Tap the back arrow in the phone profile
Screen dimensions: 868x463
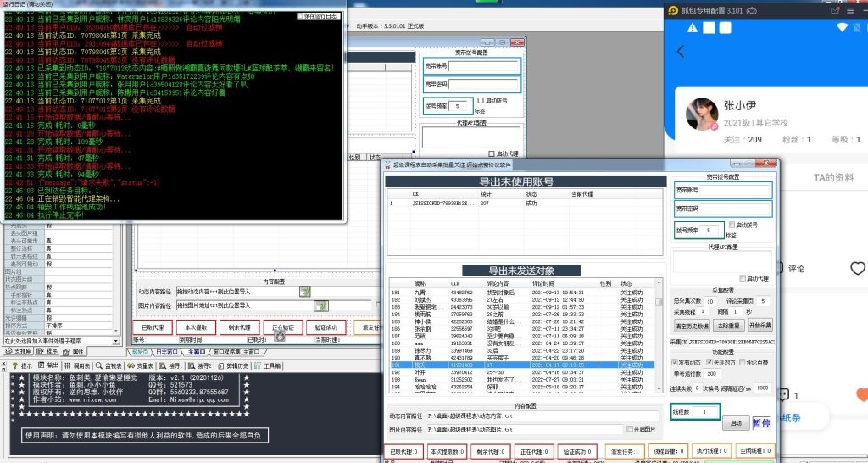[x=681, y=52]
